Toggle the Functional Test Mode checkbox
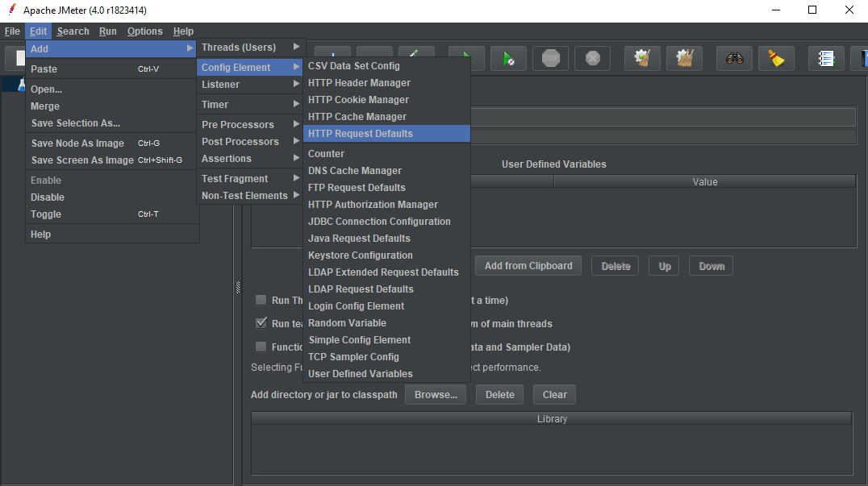The image size is (868, 486). (261, 347)
